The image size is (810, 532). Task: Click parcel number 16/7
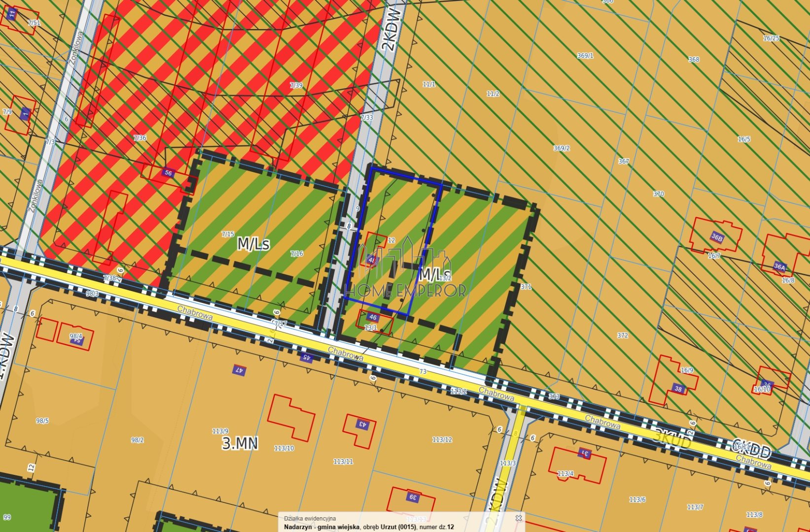coord(714,256)
